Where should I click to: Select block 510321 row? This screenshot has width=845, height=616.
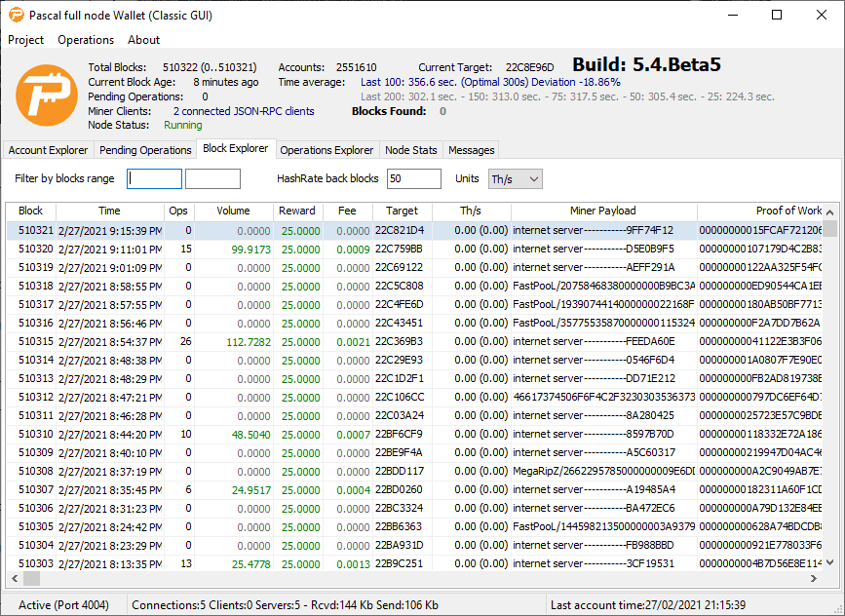pos(415,231)
